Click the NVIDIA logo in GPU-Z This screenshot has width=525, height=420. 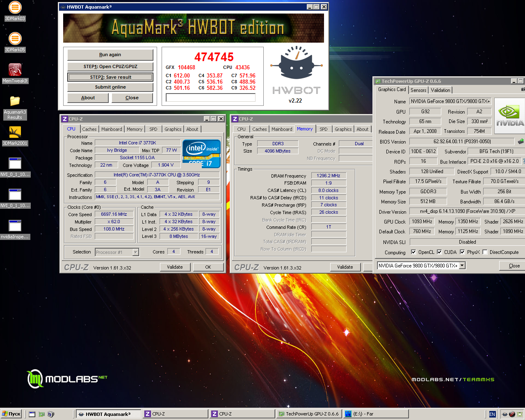click(510, 116)
